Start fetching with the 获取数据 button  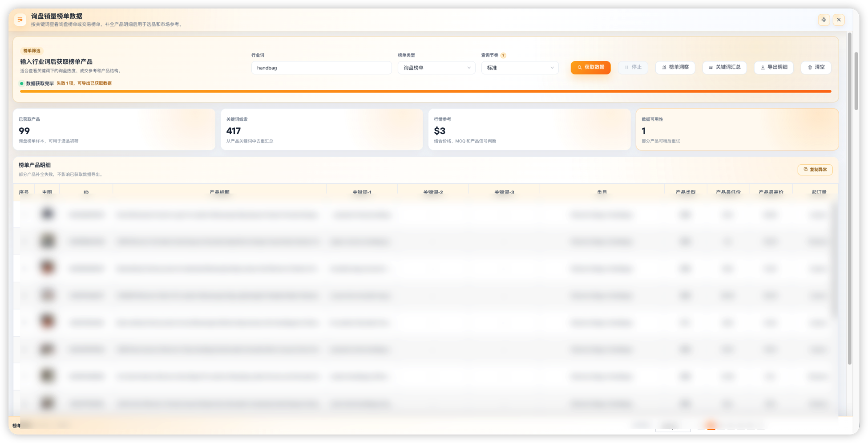point(590,67)
